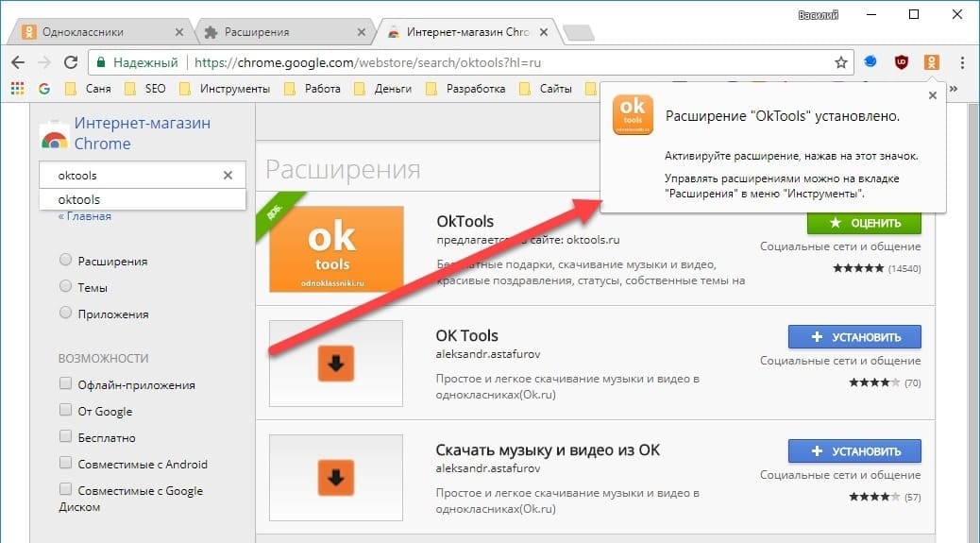Open the uBlock shield extension icon

tap(901, 62)
